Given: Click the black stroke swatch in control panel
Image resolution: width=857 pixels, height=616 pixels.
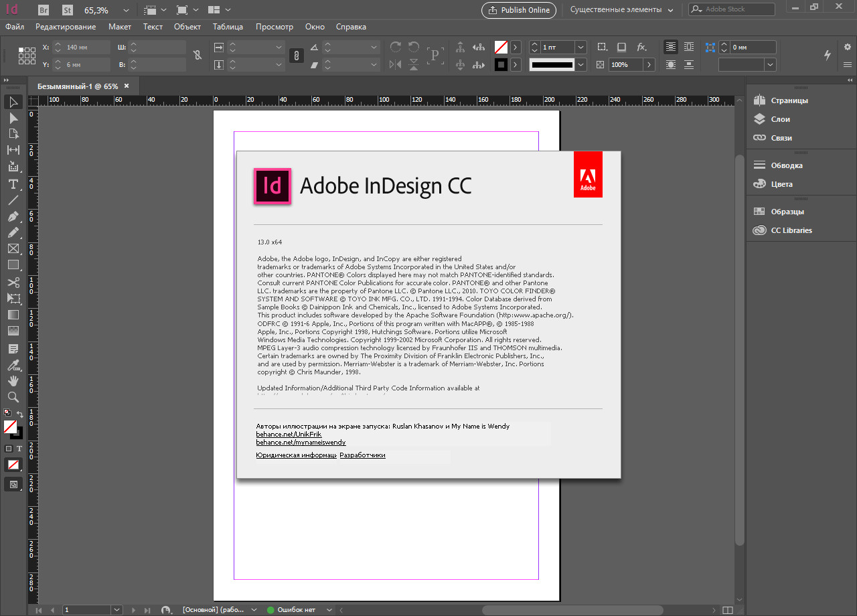Looking at the screenshot, I should point(501,65).
